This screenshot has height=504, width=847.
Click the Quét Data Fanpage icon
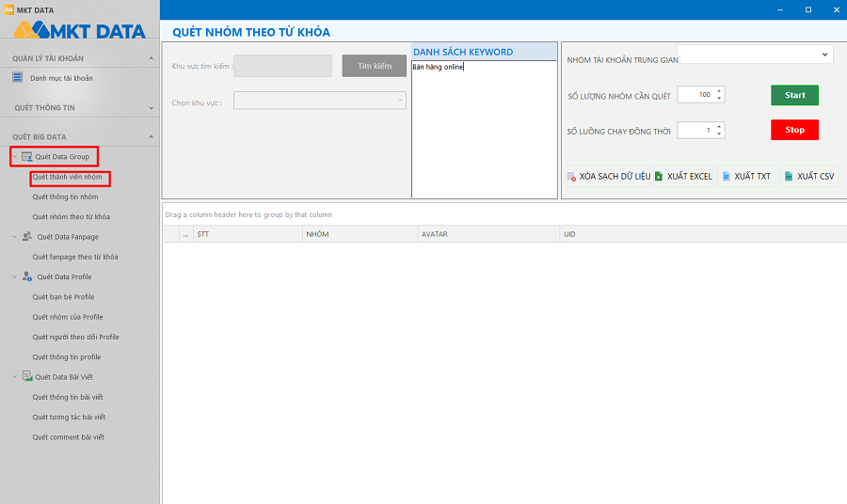click(x=26, y=237)
